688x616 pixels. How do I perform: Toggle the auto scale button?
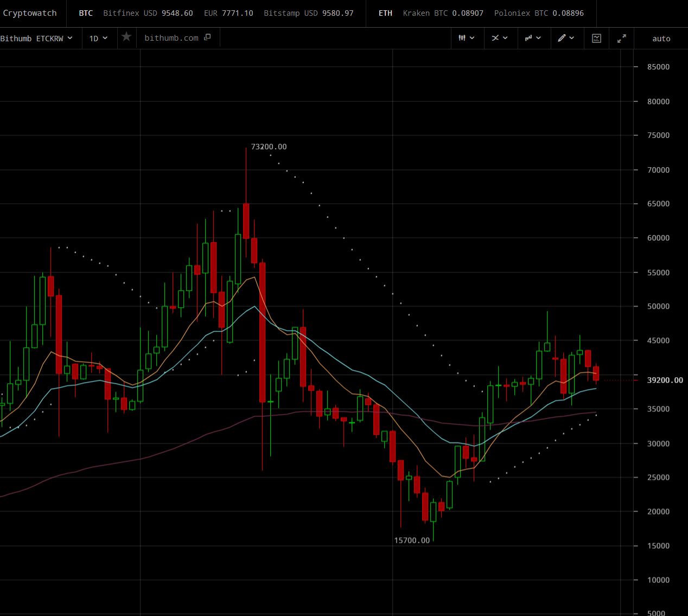point(661,39)
